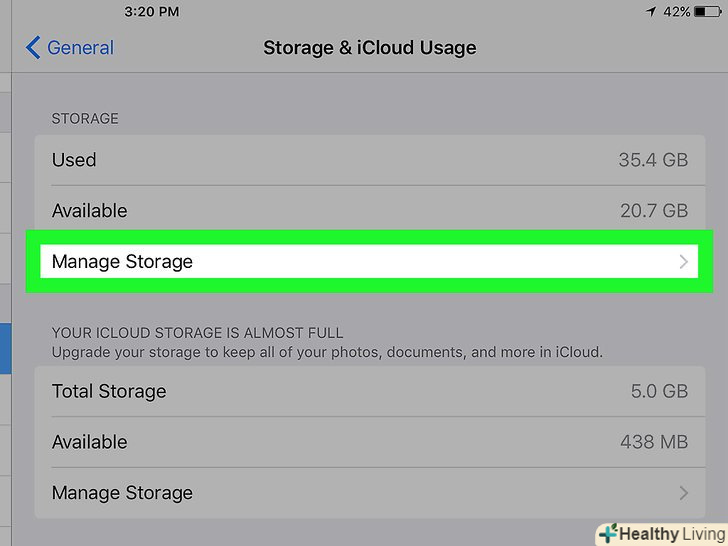Select the Total Storage row
Screen dimensions: 728x546
tap(360, 391)
